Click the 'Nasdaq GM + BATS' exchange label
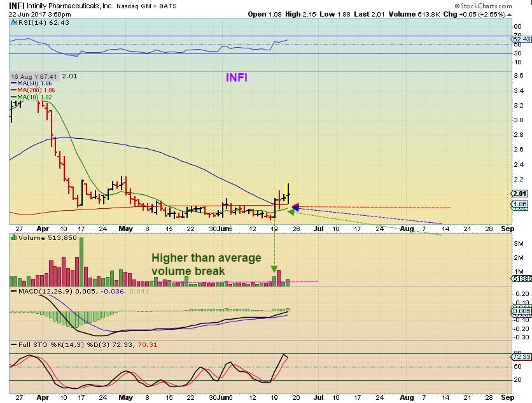The image size is (532, 403). click(146, 6)
